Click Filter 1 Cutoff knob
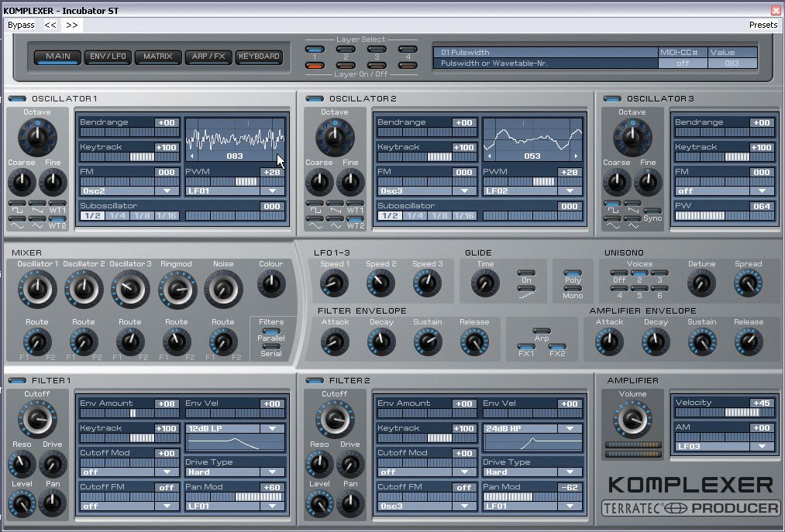 [37, 419]
